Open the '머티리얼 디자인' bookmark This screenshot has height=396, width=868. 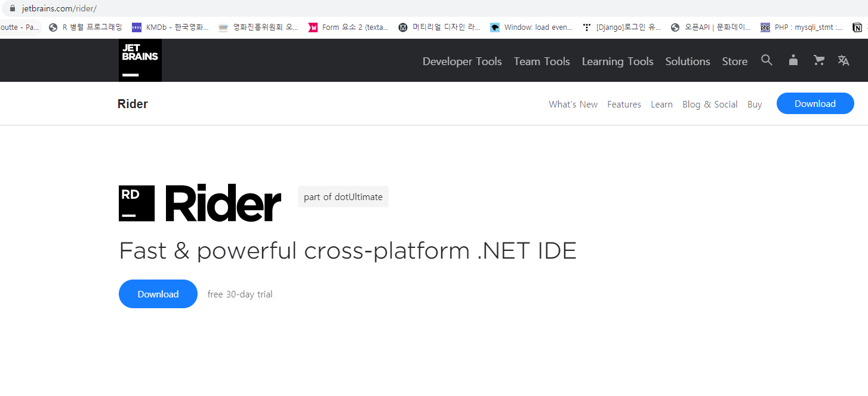click(439, 27)
